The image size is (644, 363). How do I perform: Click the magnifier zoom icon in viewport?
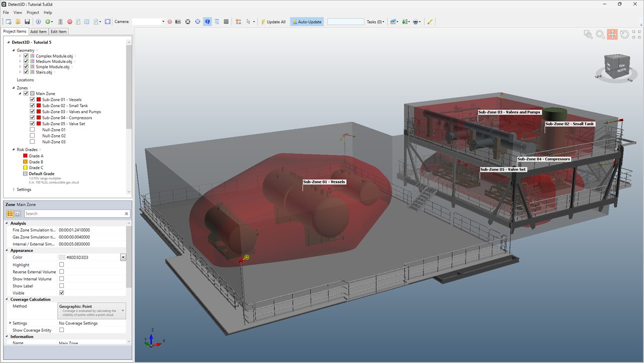point(600,34)
